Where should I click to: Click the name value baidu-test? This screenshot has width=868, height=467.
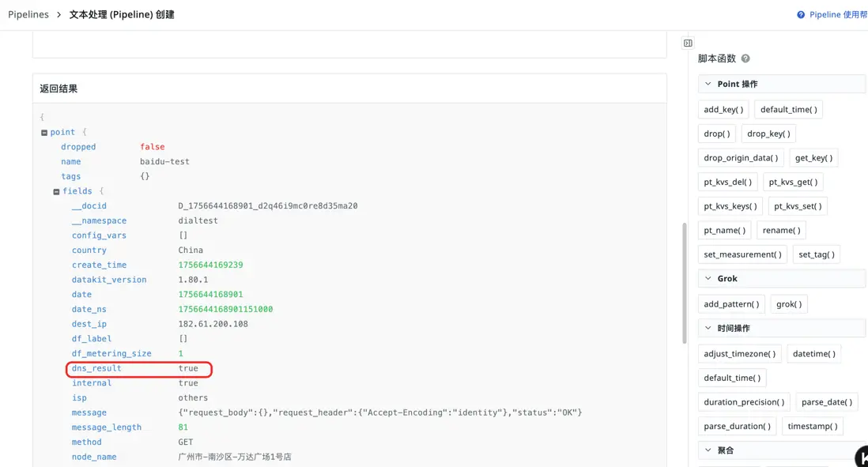point(164,161)
